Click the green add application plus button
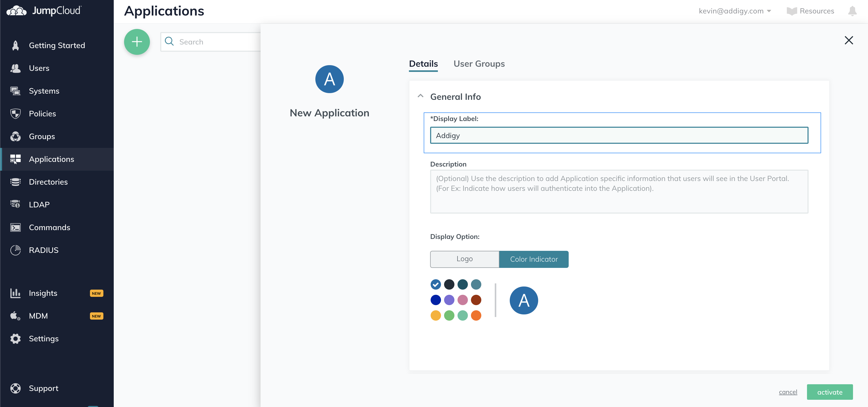Image resolution: width=868 pixels, height=407 pixels. click(x=137, y=42)
